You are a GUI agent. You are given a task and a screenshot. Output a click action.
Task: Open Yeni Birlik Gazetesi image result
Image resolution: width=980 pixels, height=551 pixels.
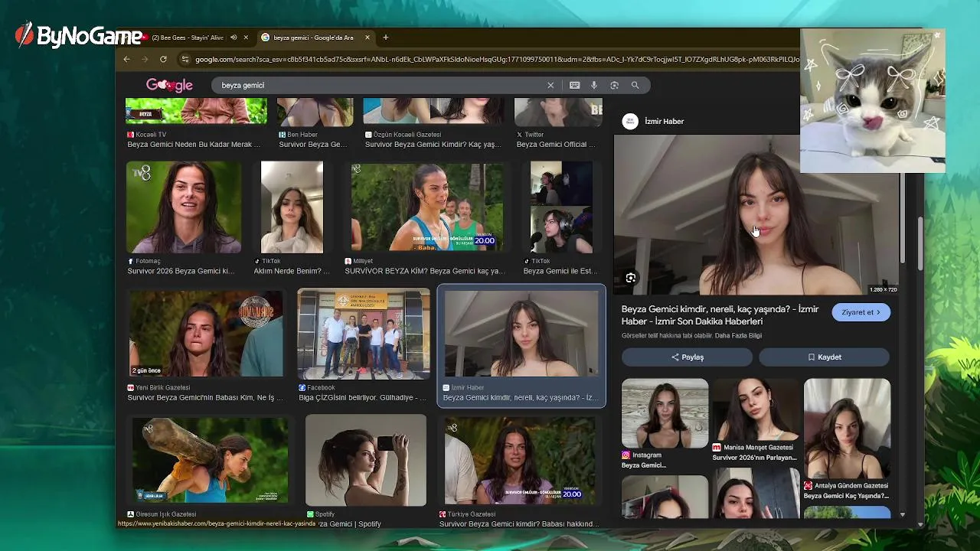pyautogui.click(x=205, y=333)
